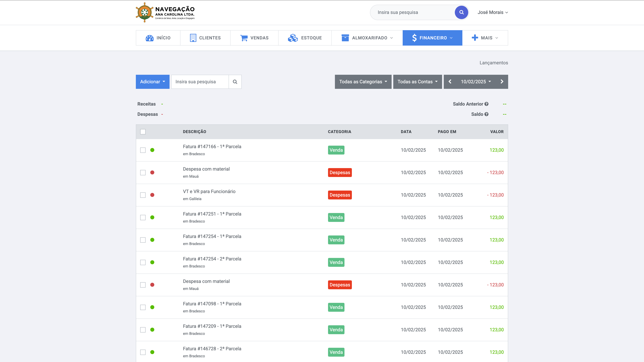Image resolution: width=644 pixels, height=362 pixels.
Task: Click the Lançamentos breadcrumb text
Action: click(494, 63)
